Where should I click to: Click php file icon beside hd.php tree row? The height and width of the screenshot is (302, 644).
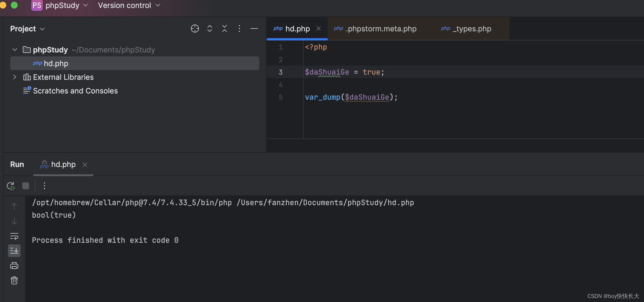pos(38,63)
